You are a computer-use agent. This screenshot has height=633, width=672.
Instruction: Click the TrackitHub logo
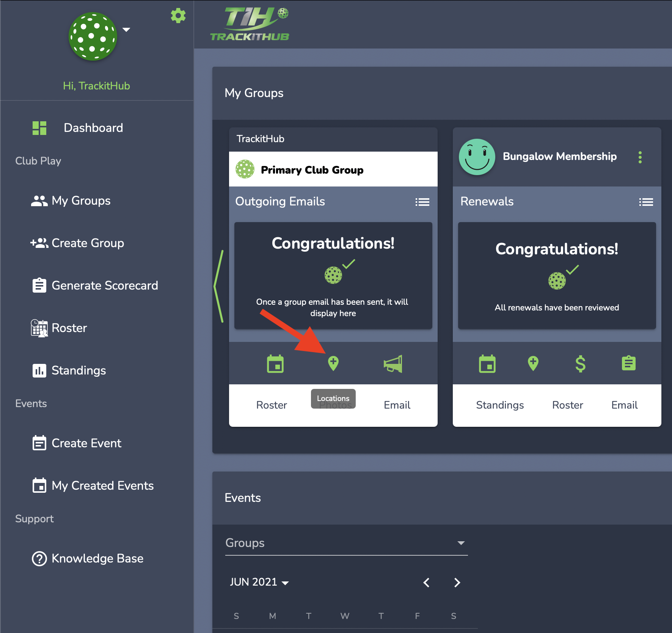[250, 24]
